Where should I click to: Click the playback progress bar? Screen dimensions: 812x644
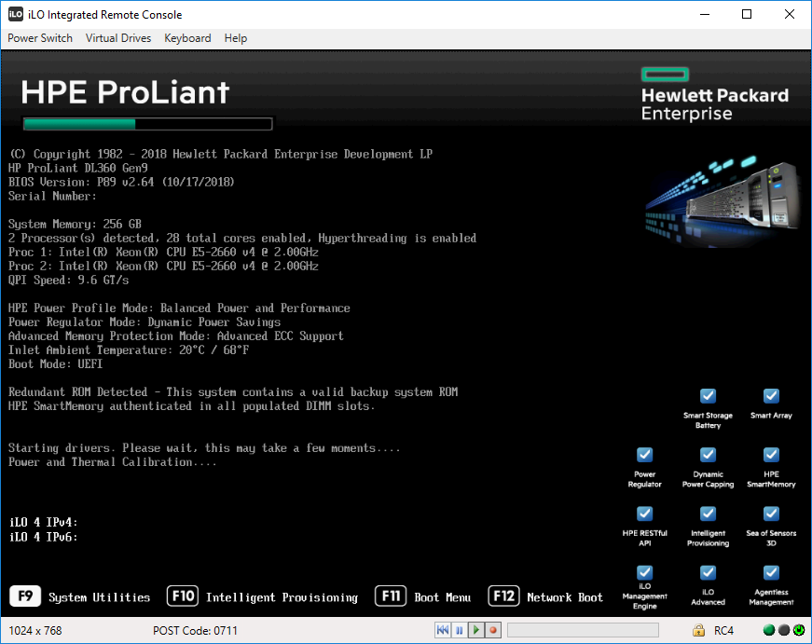[583, 630]
